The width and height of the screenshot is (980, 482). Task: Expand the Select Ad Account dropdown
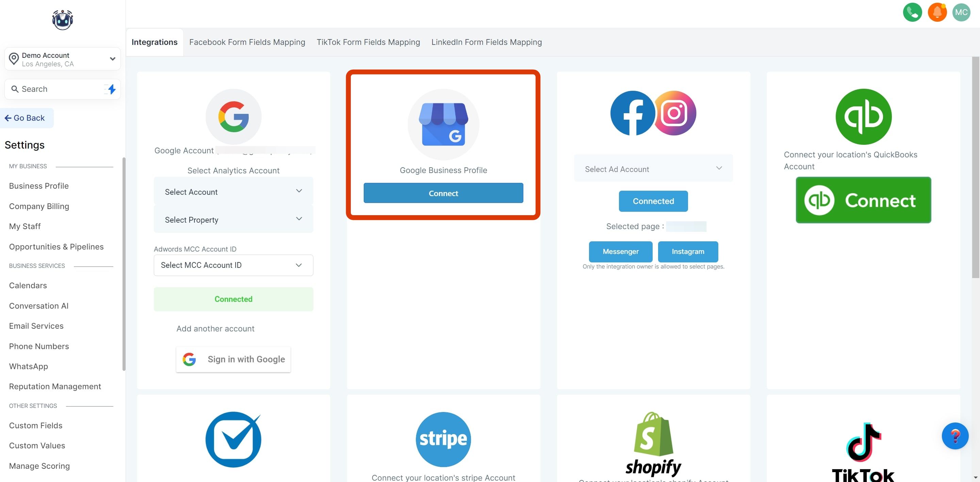coord(653,169)
